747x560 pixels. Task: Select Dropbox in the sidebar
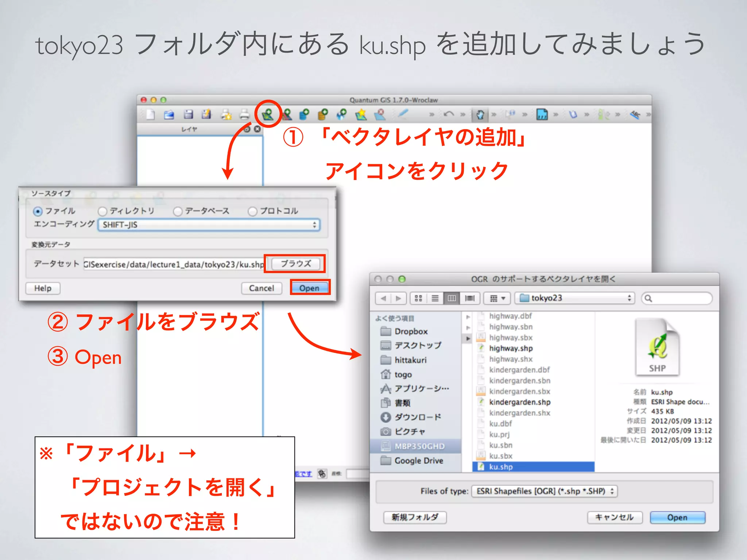pos(411,331)
